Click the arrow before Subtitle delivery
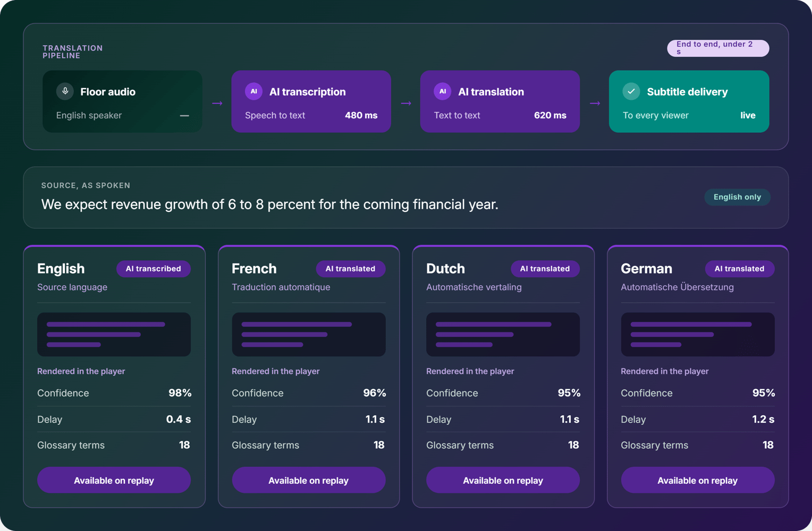812x531 pixels. pyautogui.click(x=595, y=103)
